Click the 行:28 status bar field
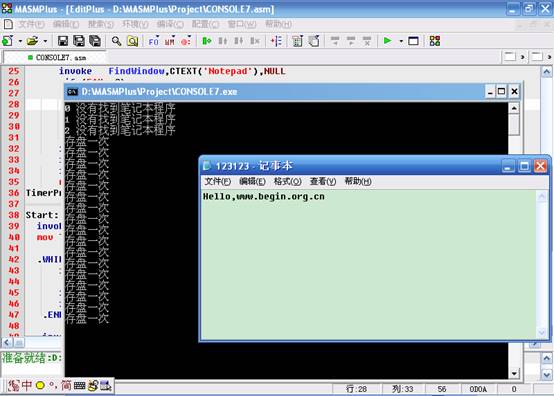Viewport: 554px width, 396px height. pos(356,389)
